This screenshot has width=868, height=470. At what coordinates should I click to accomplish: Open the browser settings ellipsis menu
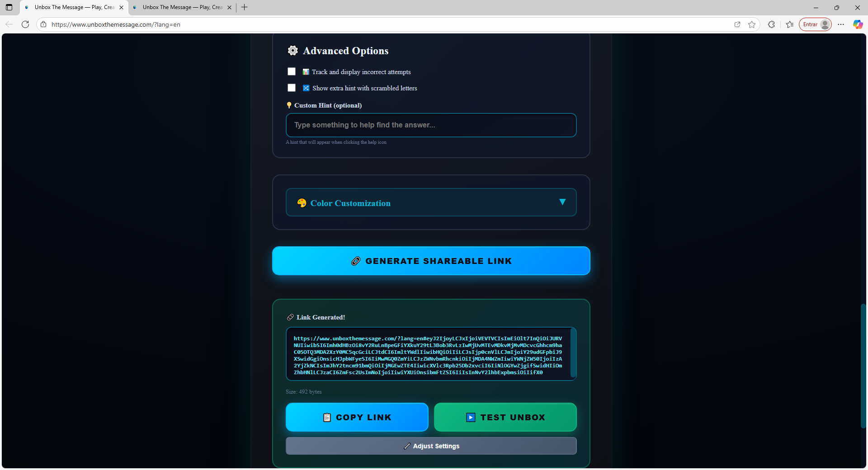[x=841, y=24]
